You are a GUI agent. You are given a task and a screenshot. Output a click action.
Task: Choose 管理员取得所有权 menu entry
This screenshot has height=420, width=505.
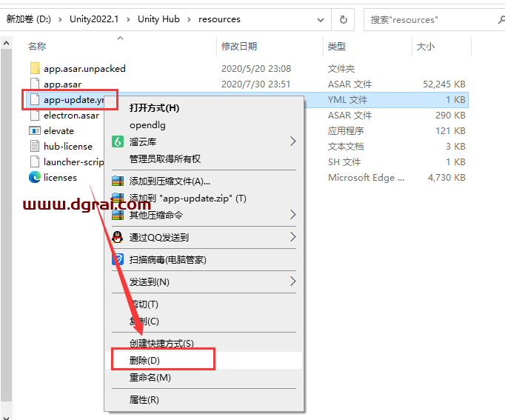(165, 159)
